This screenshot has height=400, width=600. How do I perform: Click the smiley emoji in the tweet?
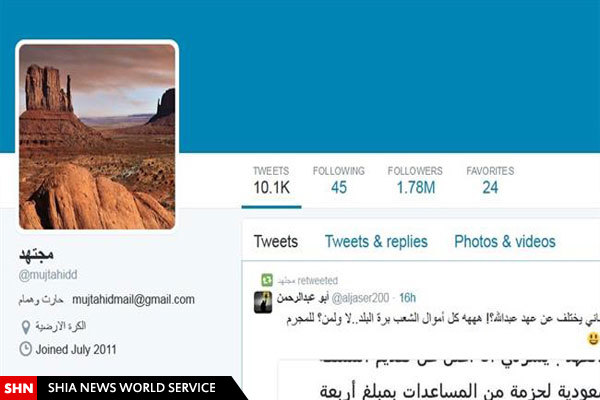tap(593, 338)
